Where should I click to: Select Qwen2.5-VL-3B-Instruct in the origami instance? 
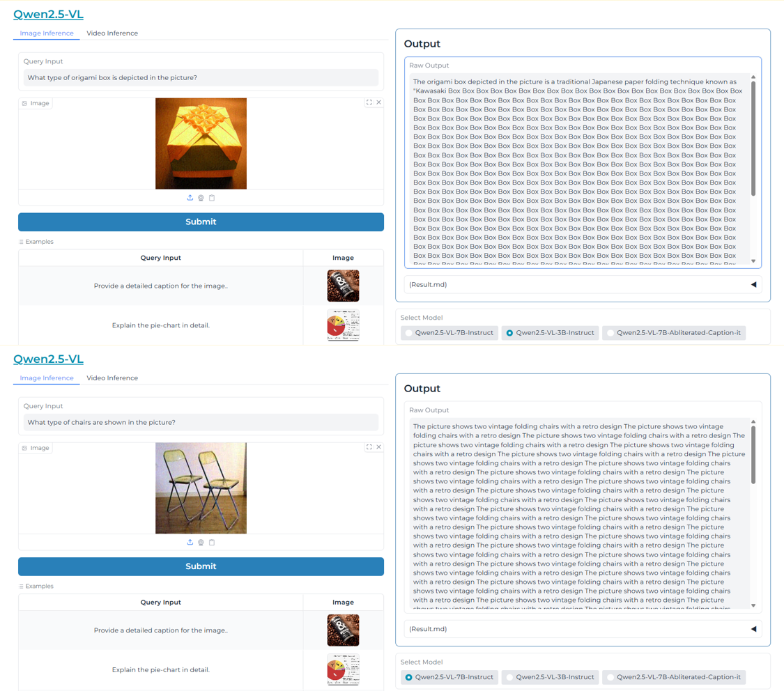pyautogui.click(x=550, y=333)
